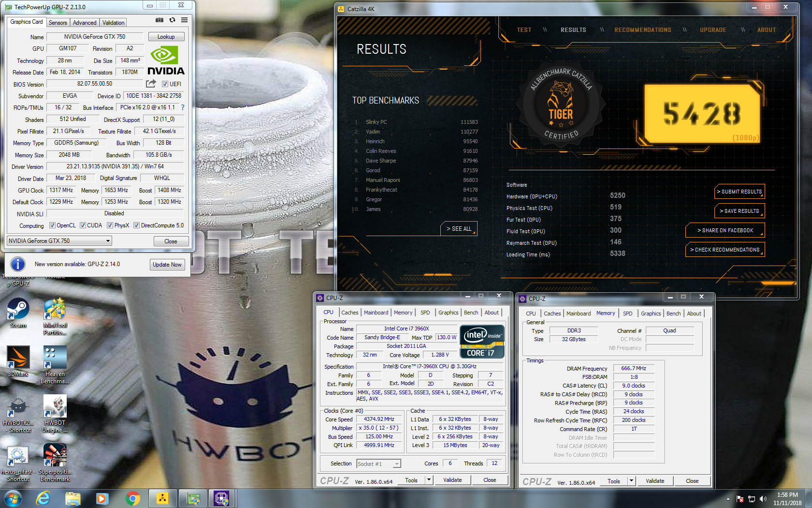Open Catzilla UPGRADE tab

pos(713,30)
